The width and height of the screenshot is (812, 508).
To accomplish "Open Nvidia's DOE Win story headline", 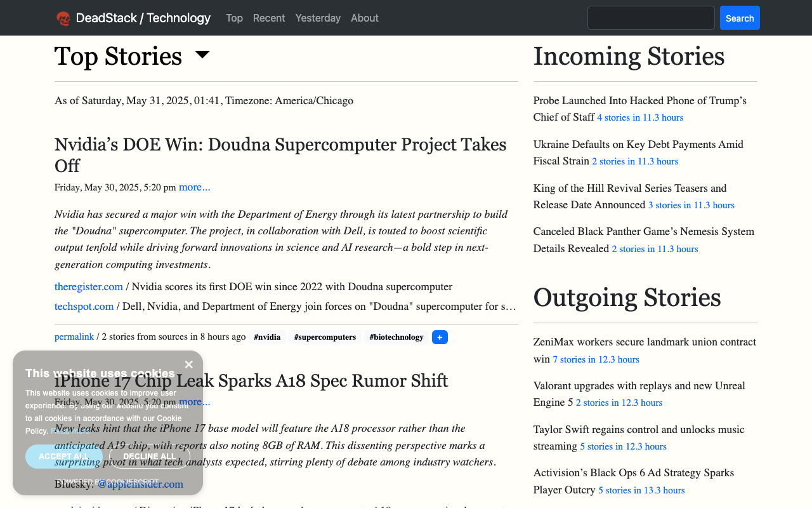I will [280, 155].
